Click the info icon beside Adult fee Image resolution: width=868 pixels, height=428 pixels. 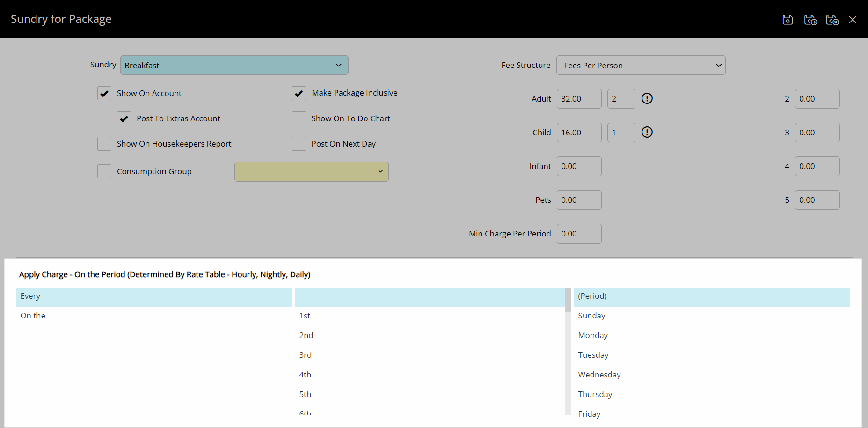[x=647, y=98]
